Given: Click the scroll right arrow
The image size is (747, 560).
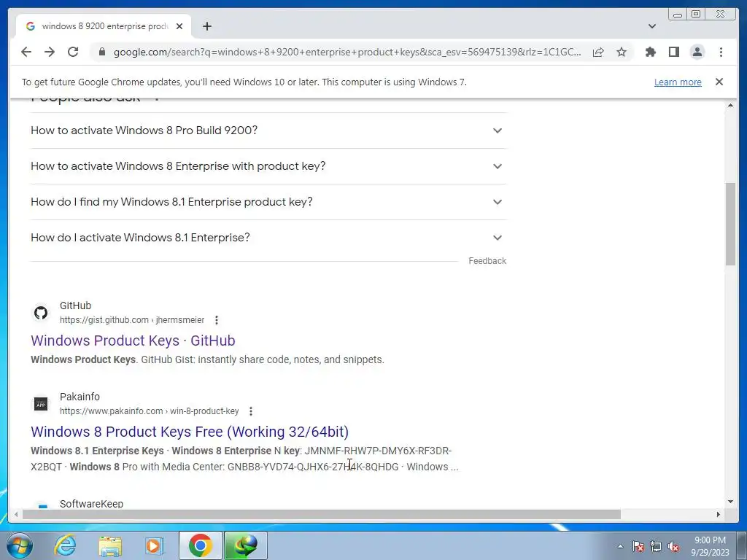Looking at the screenshot, I should pyautogui.click(x=719, y=514).
